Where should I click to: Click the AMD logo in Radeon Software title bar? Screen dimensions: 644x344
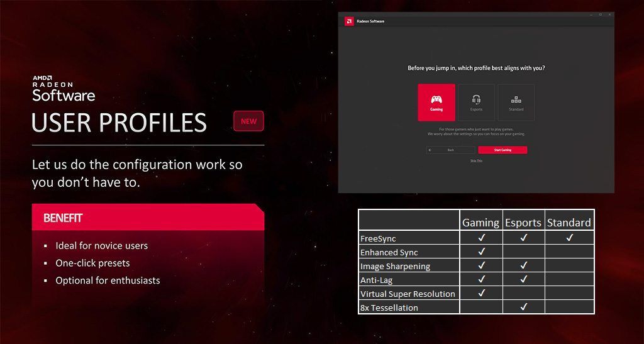tap(349, 21)
